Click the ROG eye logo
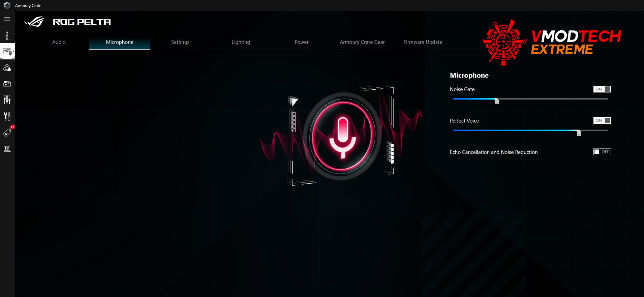The width and height of the screenshot is (644, 297). pos(34,22)
